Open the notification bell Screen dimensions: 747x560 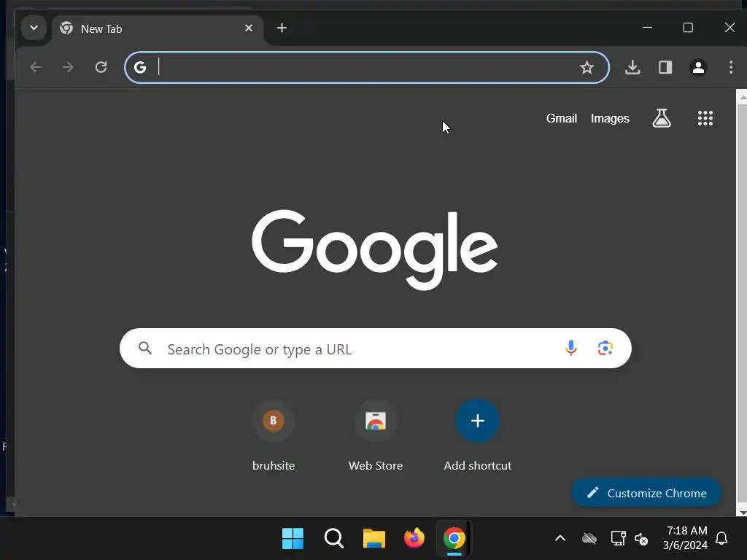[721, 538]
